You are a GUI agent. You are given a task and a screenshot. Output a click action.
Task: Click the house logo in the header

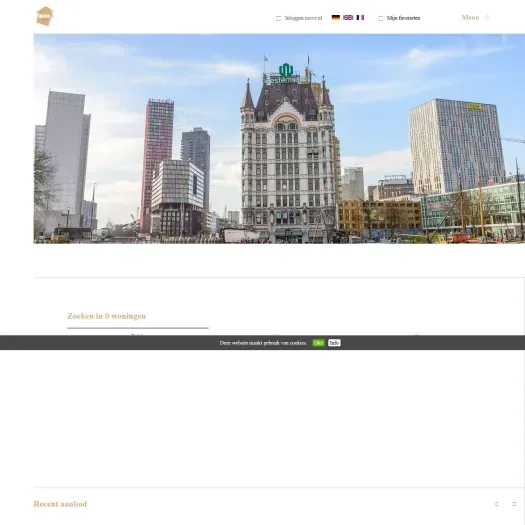point(45,16)
